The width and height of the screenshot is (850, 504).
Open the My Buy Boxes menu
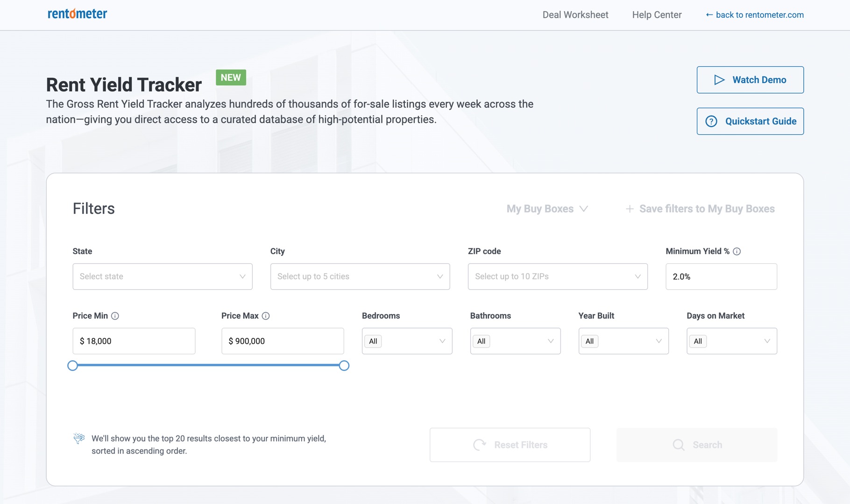pos(547,209)
